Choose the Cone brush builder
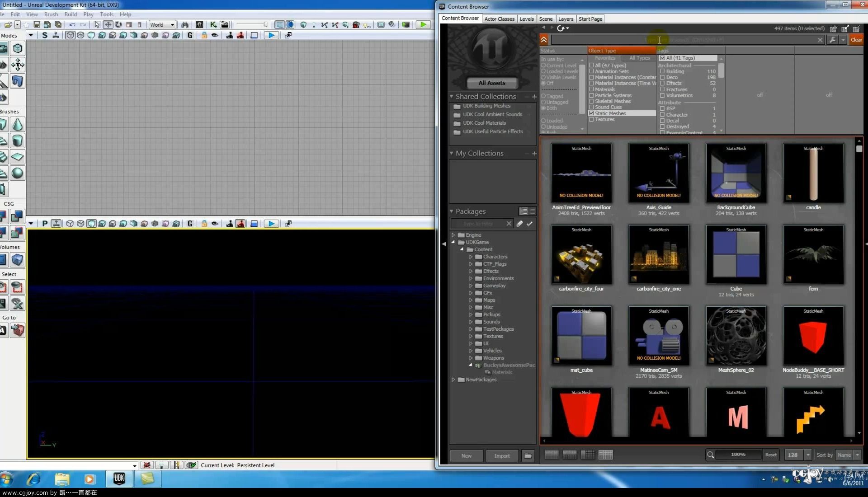 tap(18, 124)
